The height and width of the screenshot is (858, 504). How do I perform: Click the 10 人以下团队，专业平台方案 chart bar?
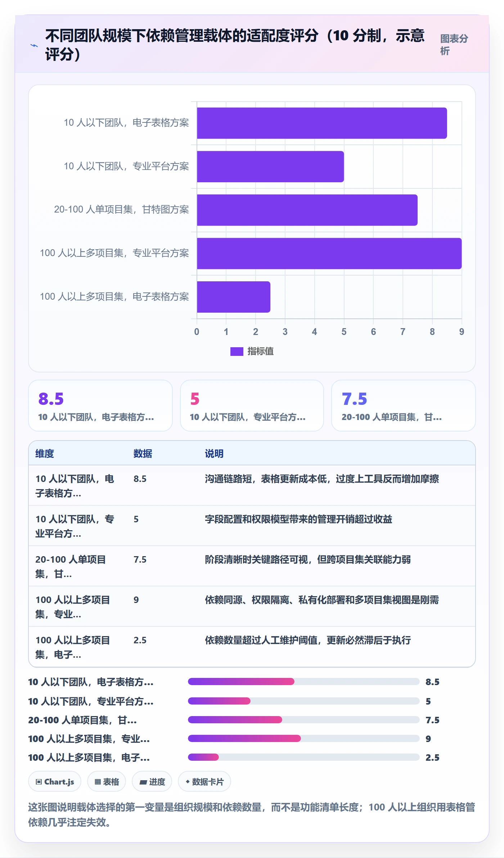270,166
